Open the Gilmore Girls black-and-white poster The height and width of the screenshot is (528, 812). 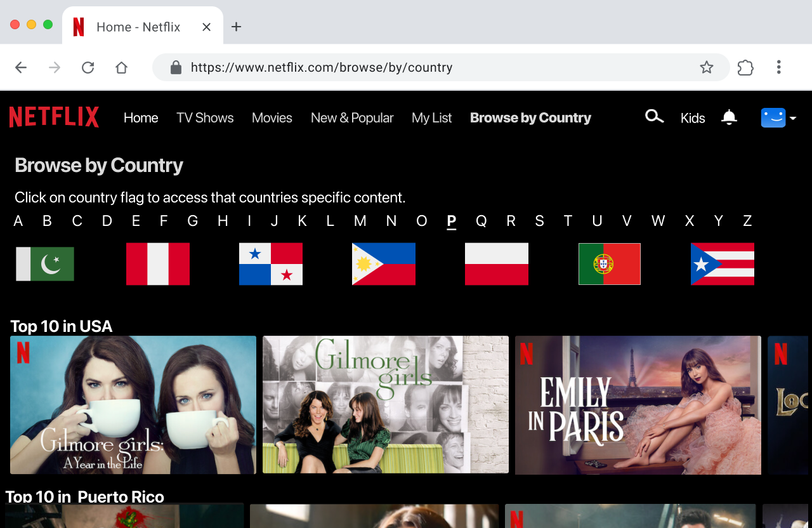(x=386, y=405)
